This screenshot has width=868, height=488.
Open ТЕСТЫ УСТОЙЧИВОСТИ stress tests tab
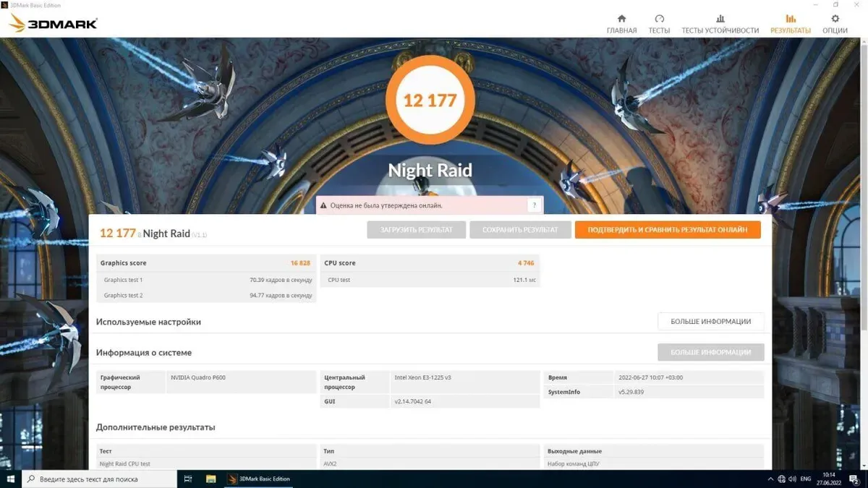tap(720, 24)
